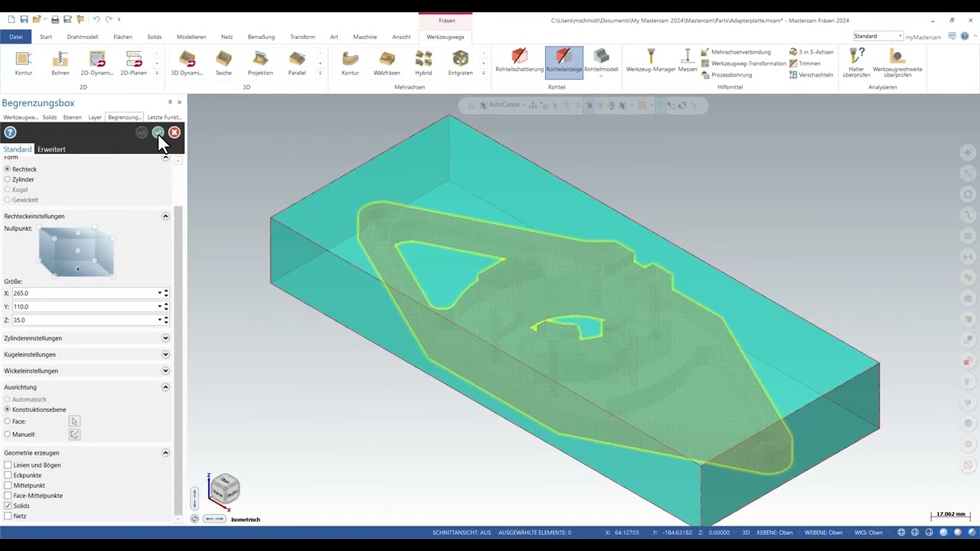Toggle Rohteilschattierung stock shading
980x551 pixels.
pyautogui.click(x=519, y=61)
